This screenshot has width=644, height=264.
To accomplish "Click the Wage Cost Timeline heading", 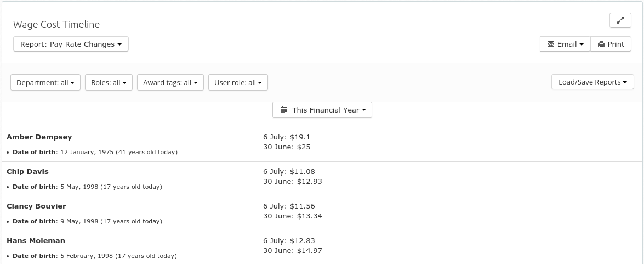I will [56, 24].
